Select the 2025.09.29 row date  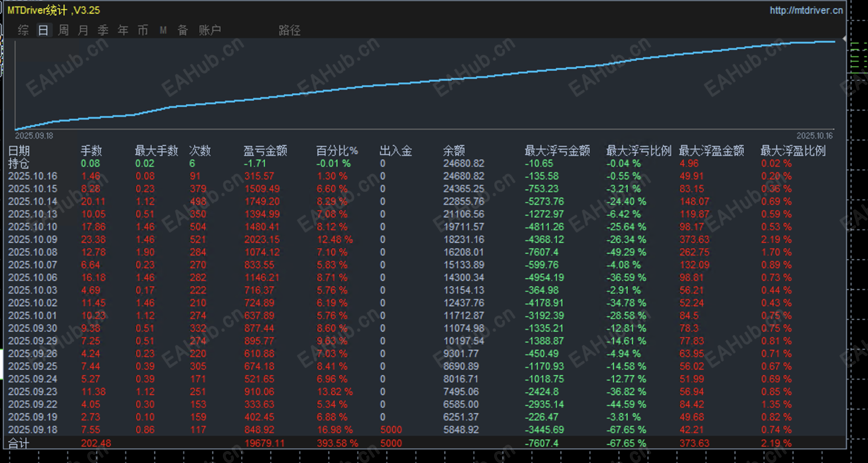[x=33, y=341]
